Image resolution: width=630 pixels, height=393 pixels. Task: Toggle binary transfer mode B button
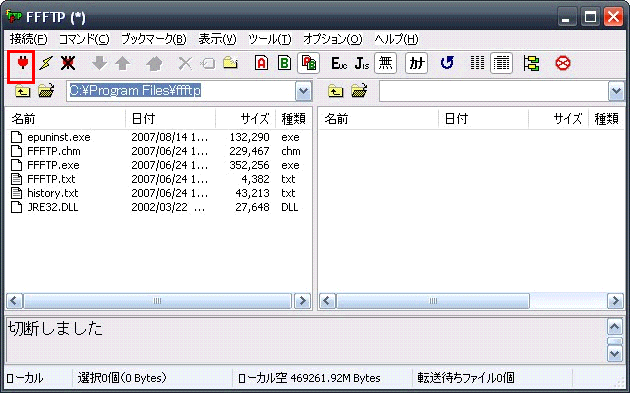point(284,63)
